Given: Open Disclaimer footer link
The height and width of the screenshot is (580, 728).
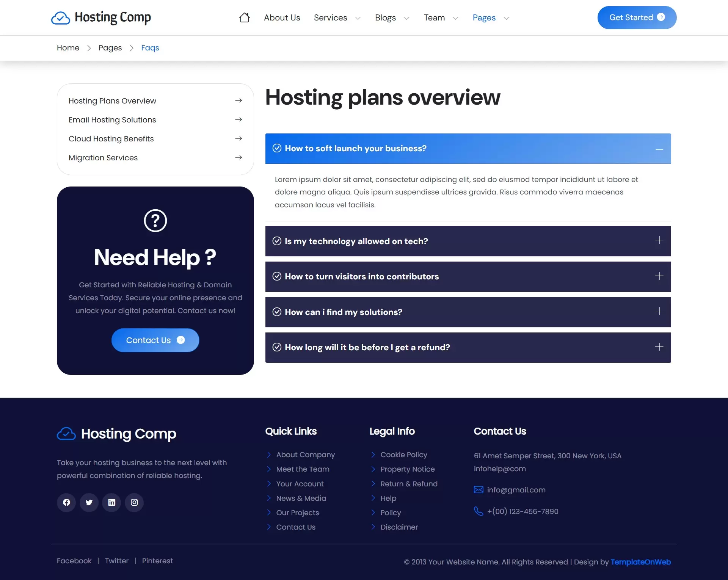Looking at the screenshot, I should coord(399,527).
